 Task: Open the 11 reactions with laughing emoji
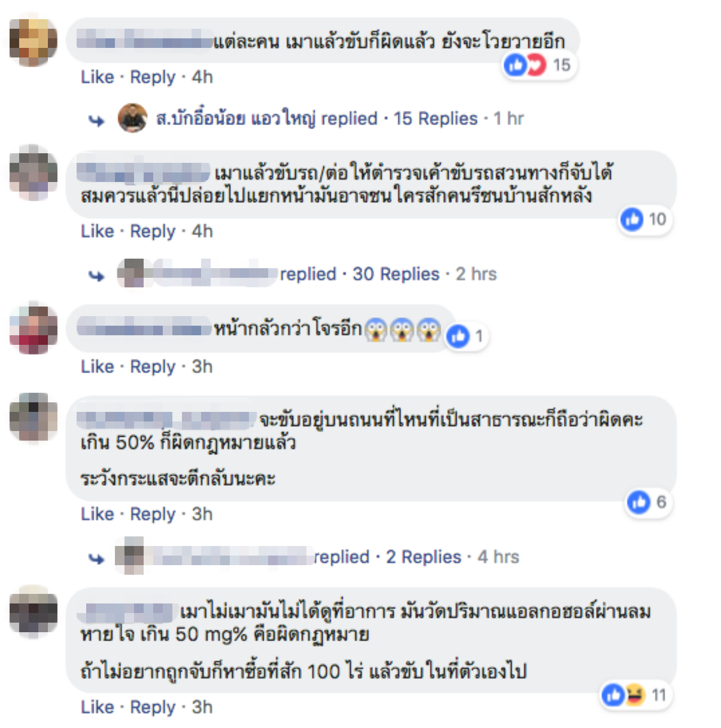[635, 695]
